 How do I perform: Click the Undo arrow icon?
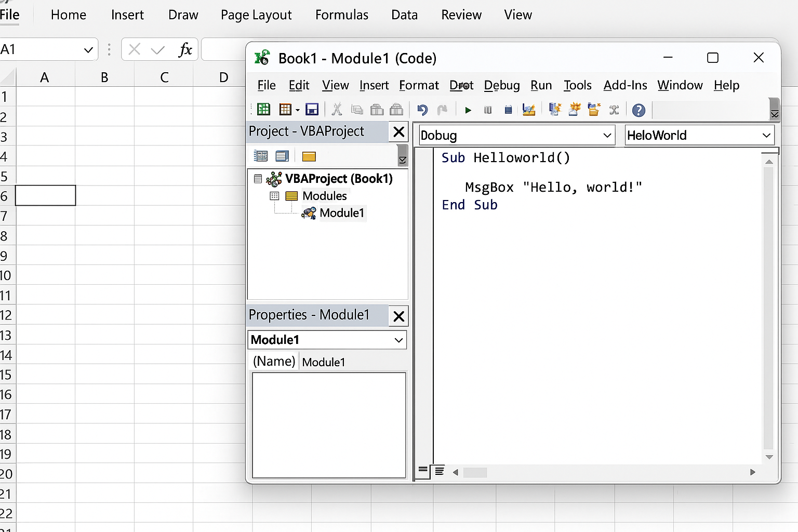(422, 110)
